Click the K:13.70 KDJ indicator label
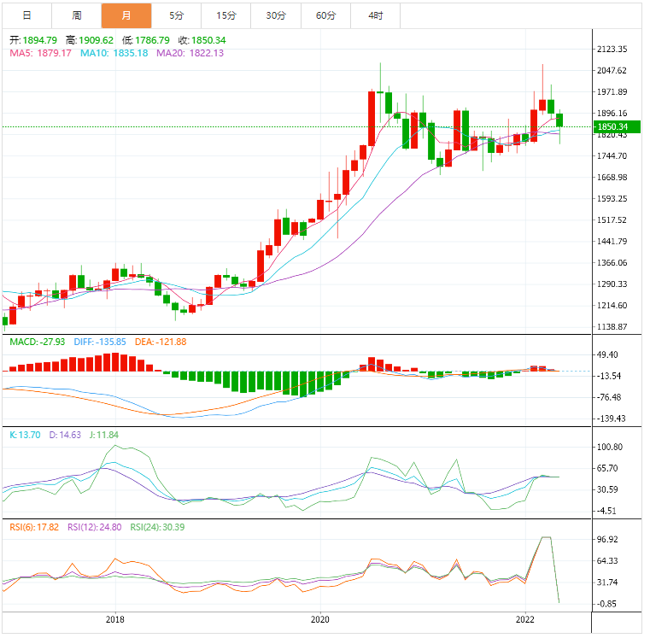Screen dimensions: 650x644 25,435
